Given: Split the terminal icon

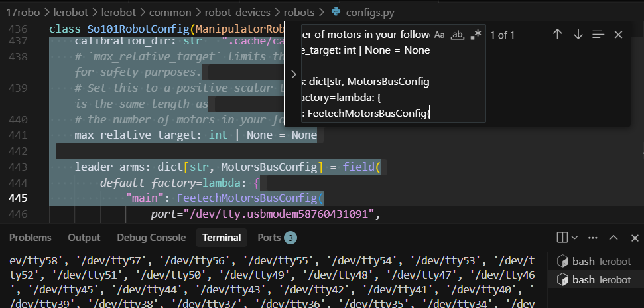Looking at the screenshot, I should [x=562, y=237].
